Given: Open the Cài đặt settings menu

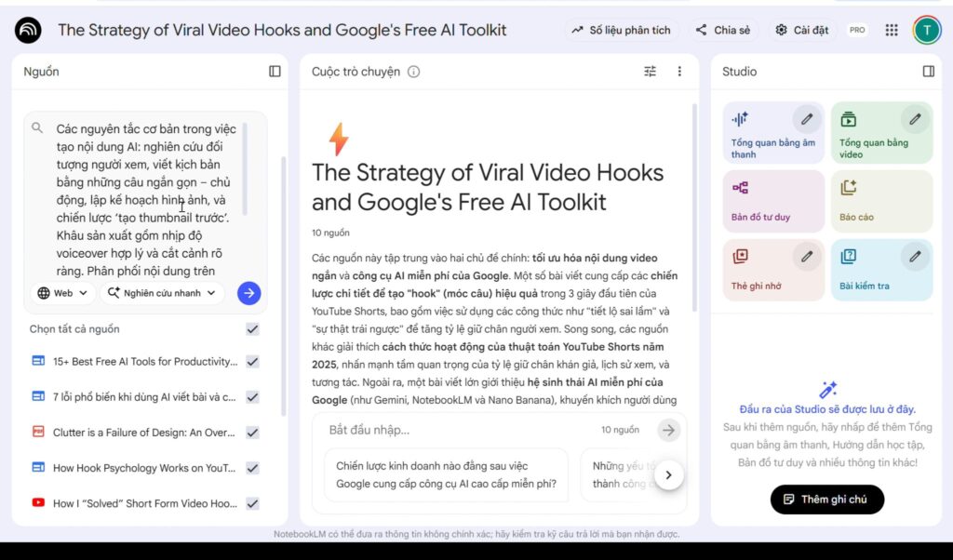Looking at the screenshot, I should 802,30.
